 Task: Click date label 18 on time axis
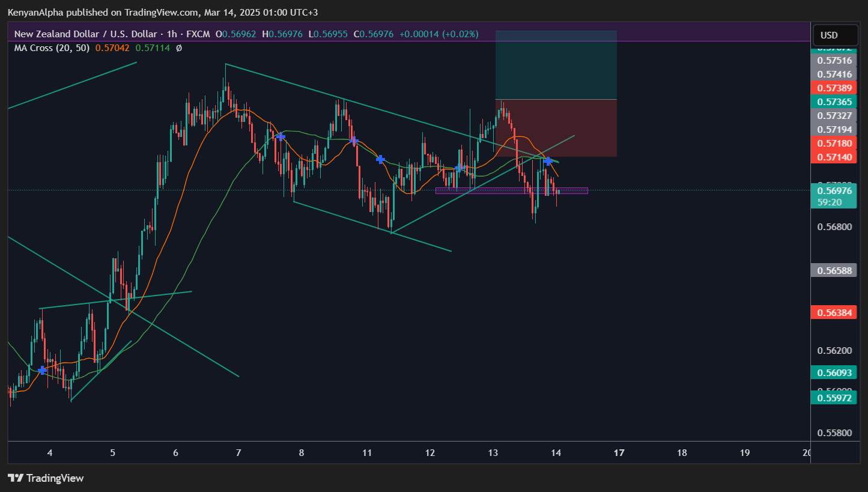[682, 452]
